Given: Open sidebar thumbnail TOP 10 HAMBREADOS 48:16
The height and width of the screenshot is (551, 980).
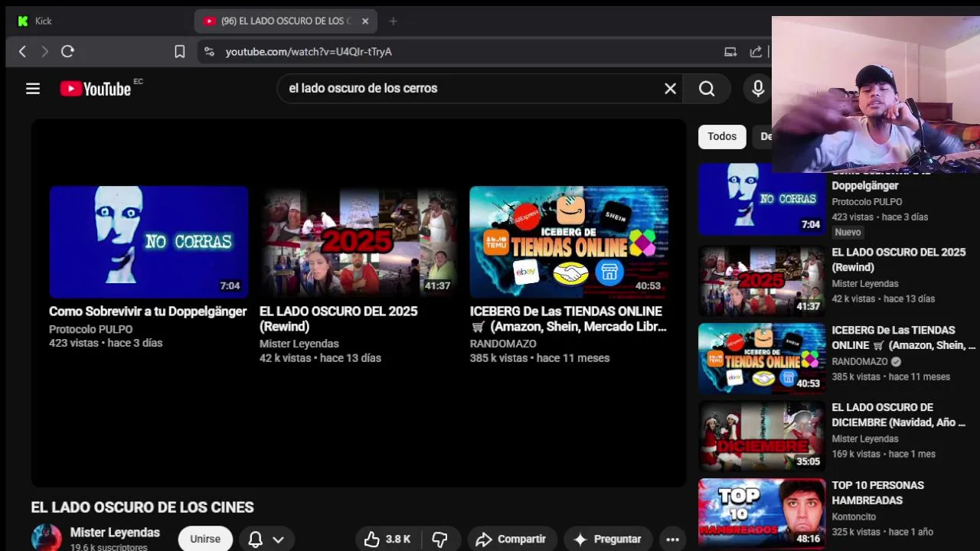Looking at the screenshot, I should tap(762, 514).
